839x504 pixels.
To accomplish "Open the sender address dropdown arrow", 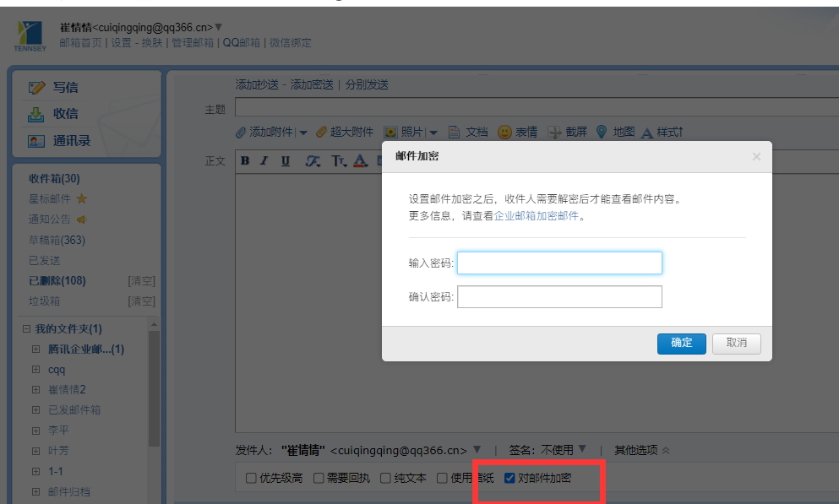I will coord(477,450).
